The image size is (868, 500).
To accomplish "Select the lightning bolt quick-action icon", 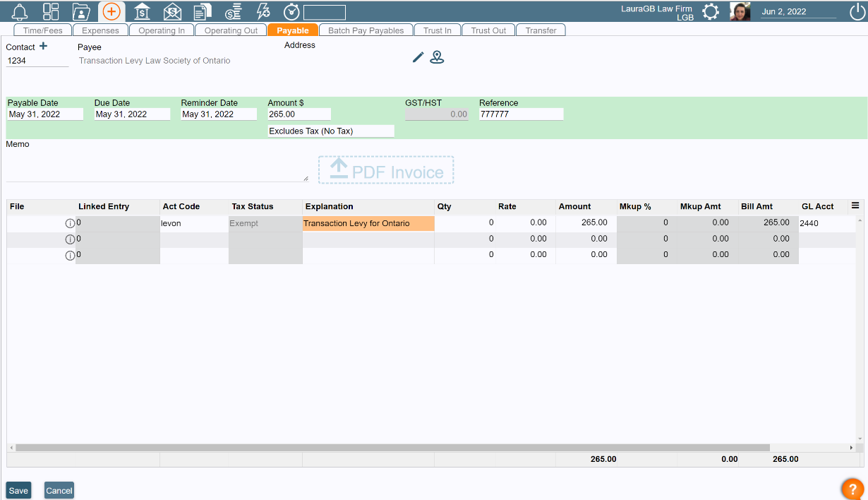I will (x=263, y=11).
